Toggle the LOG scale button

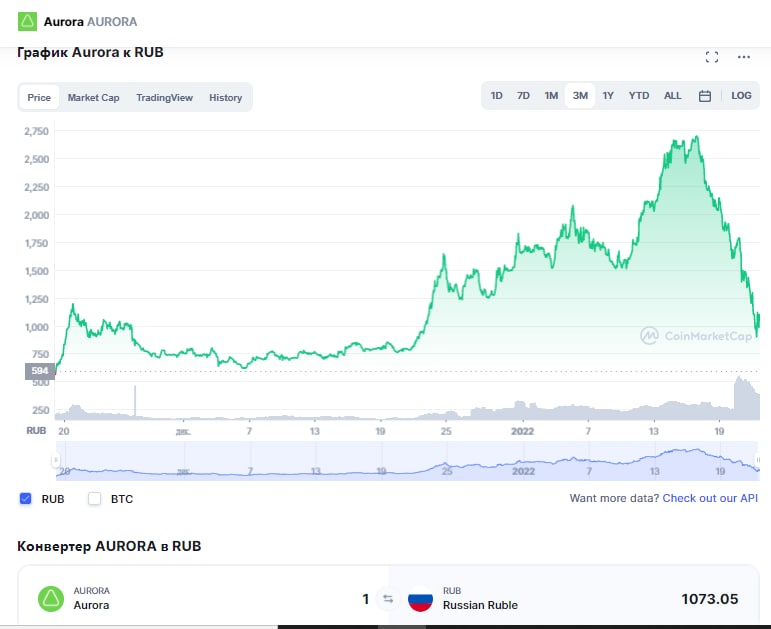[741, 95]
